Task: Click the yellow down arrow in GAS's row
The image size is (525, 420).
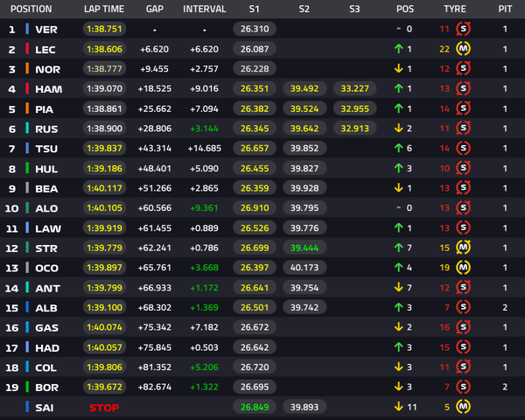Action: 398,327
